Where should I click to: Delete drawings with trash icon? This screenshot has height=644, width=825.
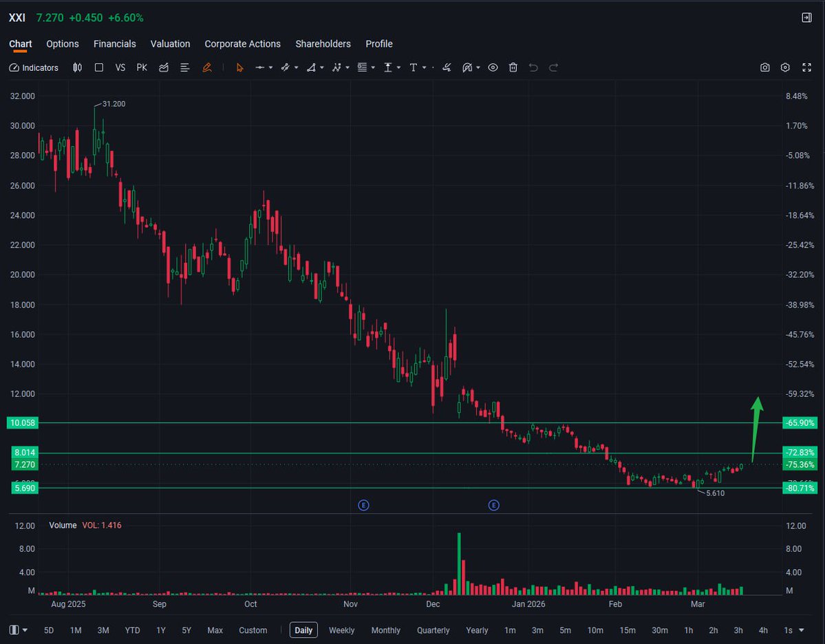point(513,67)
